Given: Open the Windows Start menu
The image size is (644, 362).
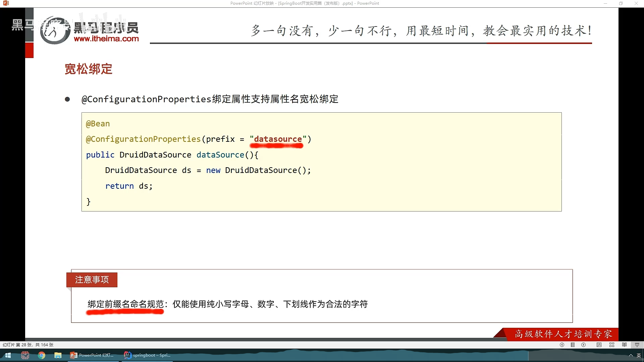Looking at the screenshot, I should [8, 355].
